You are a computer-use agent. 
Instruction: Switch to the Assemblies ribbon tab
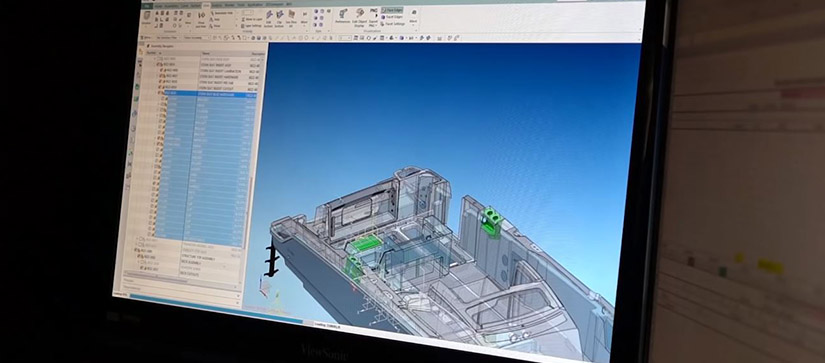(x=173, y=6)
